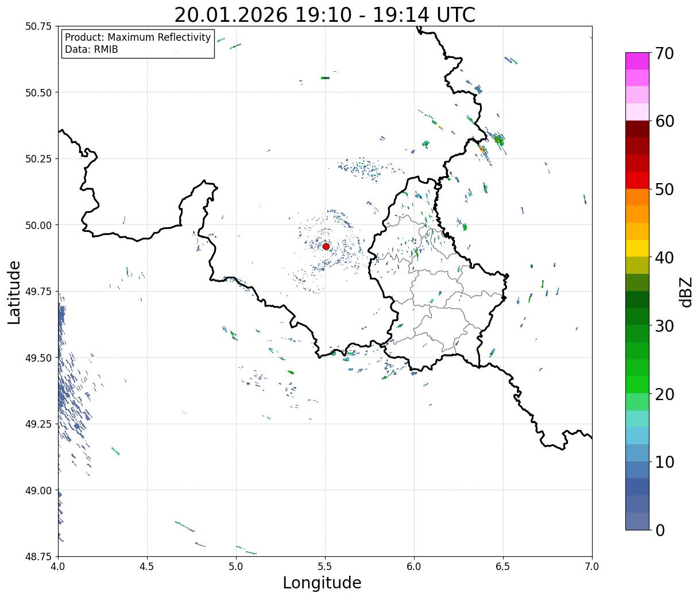This screenshot has width=700, height=597.
Task: Click the longitude tick label 4.5
Action: (x=147, y=567)
